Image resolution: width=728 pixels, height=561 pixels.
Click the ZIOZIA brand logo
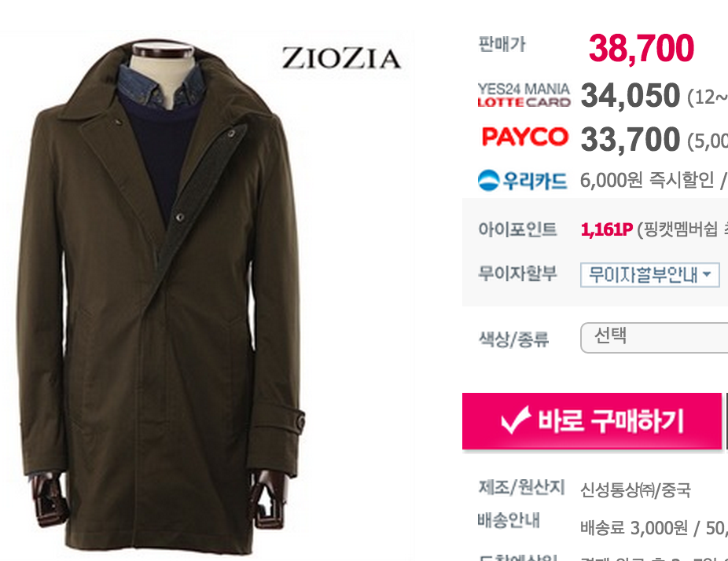click(x=341, y=58)
